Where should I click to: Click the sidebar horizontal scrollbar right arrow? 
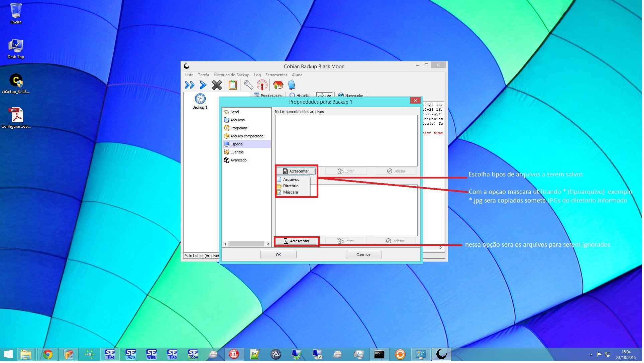pyautogui.click(x=269, y=244)
